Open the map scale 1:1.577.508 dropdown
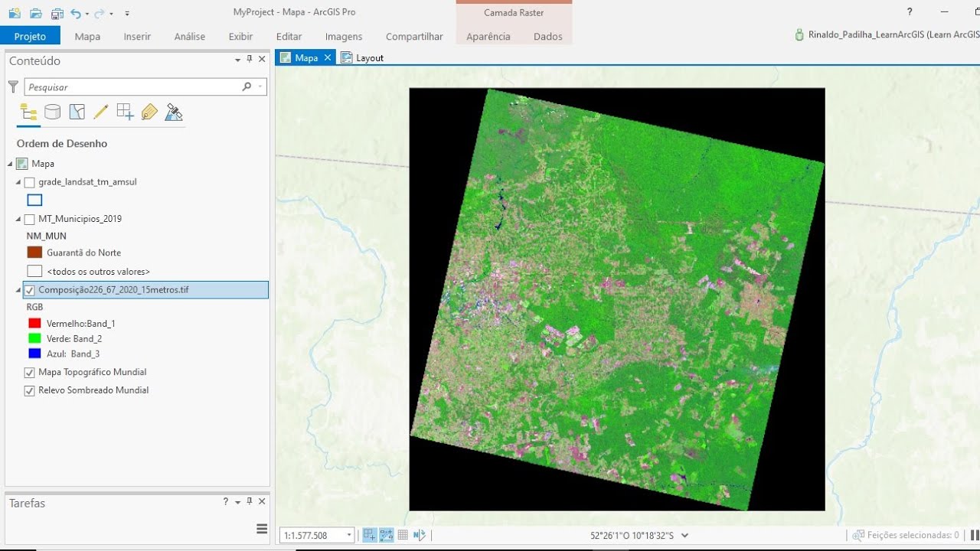The image size is (980, 551). 349,536
